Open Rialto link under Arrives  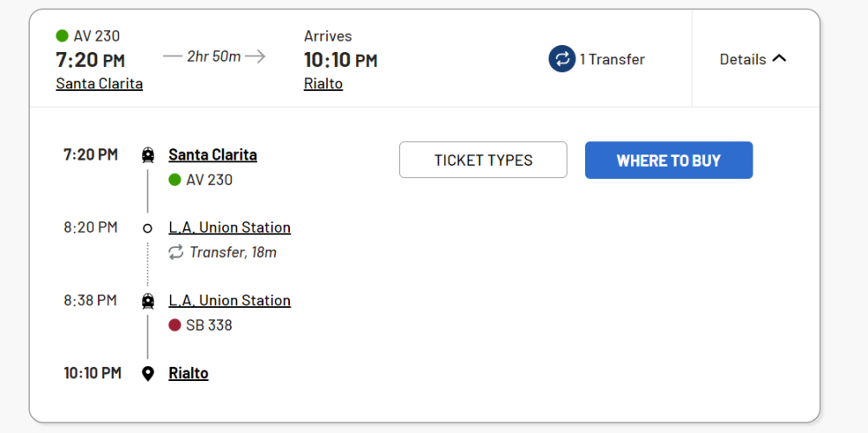pyautogui.click(x=323, y=83)
